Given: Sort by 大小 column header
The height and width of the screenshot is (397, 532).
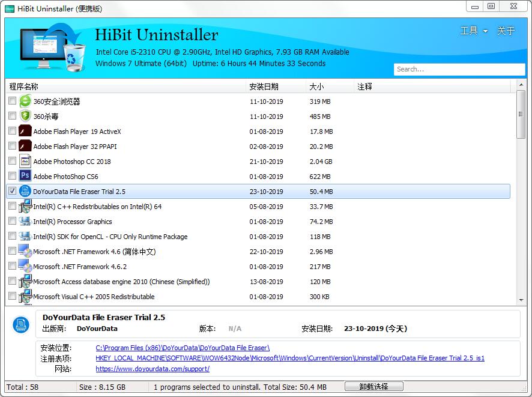Looking at the screenshot, I should 330,86.
